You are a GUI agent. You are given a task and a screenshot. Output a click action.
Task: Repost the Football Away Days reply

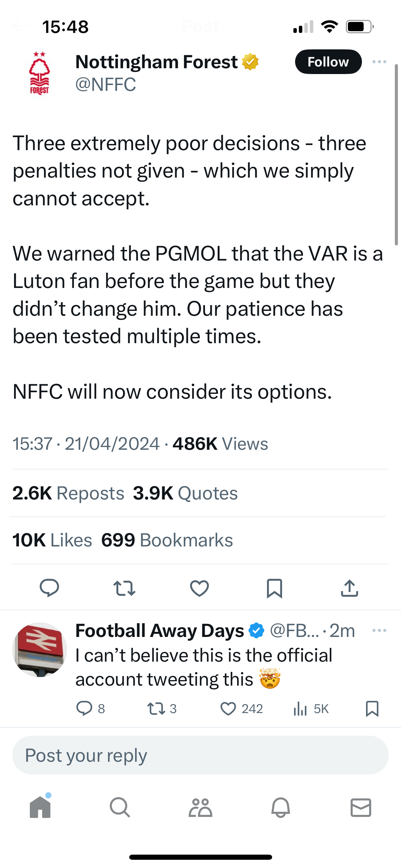pos(156,709)
